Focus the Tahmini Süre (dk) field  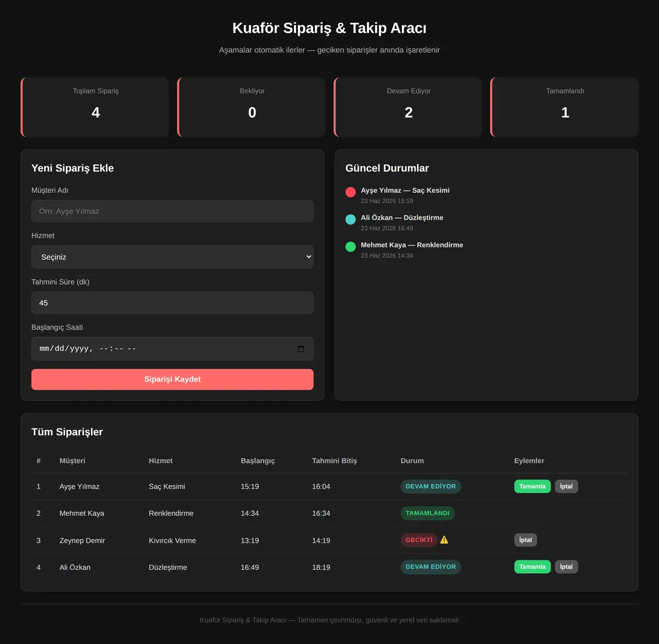pyautogui.click(x=172, y=303)
